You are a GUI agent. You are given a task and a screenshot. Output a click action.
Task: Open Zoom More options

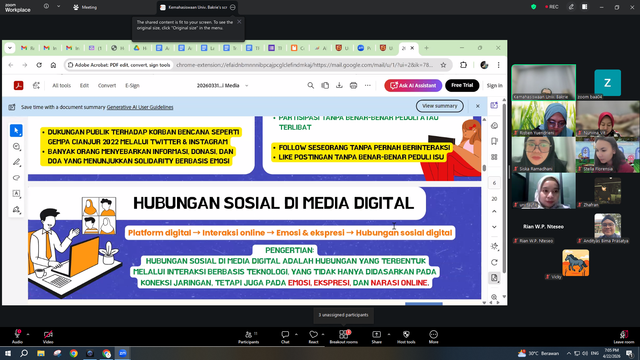coord(433,337)
